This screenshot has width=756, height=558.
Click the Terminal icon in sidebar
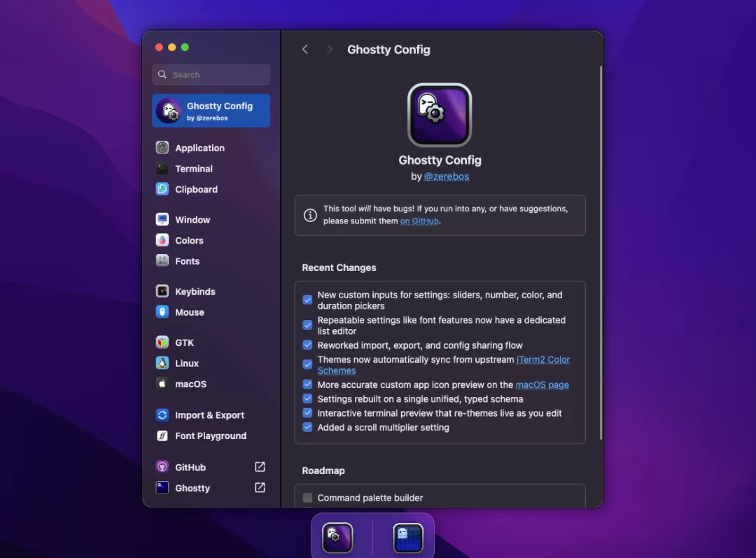[162, 168]
